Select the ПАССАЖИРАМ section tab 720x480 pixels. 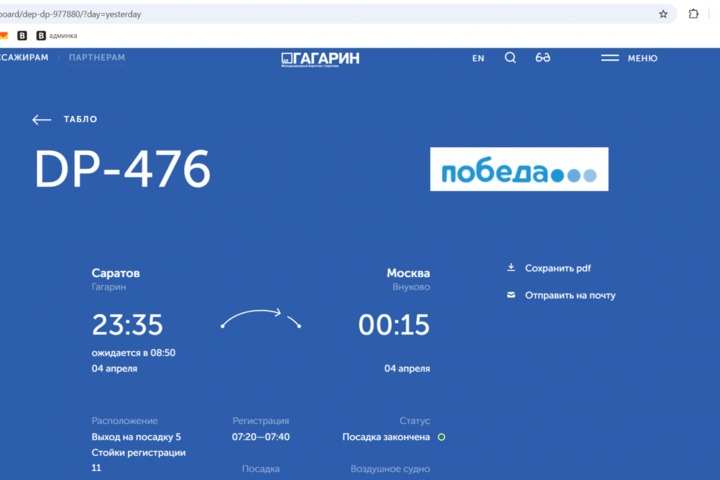[x=23, y=58]
